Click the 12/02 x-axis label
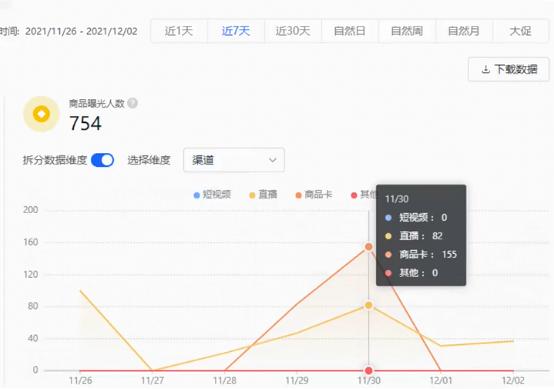Screen dimensions: 554x389 click(513, 381)
